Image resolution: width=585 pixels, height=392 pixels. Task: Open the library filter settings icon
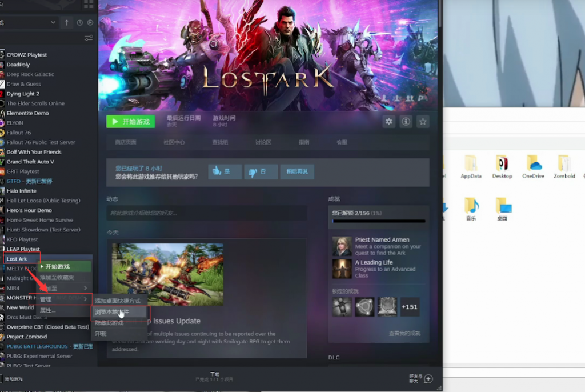pos(89,38)
